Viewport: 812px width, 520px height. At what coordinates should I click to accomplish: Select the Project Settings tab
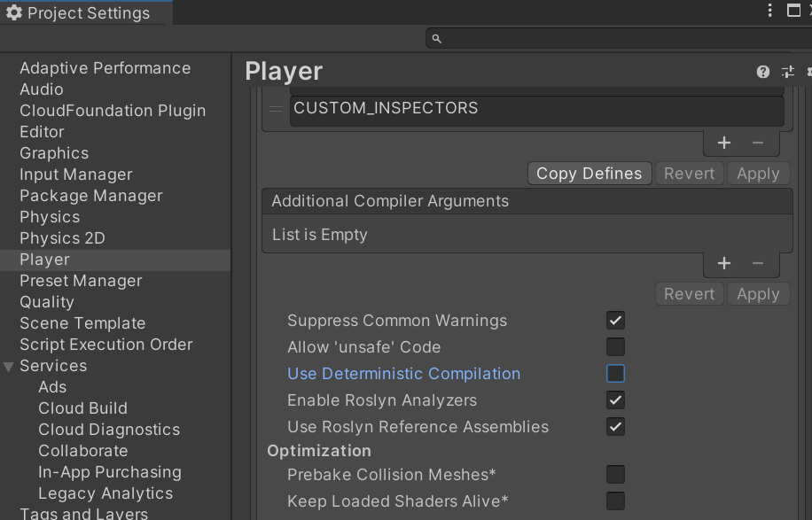tap(79, 13)
